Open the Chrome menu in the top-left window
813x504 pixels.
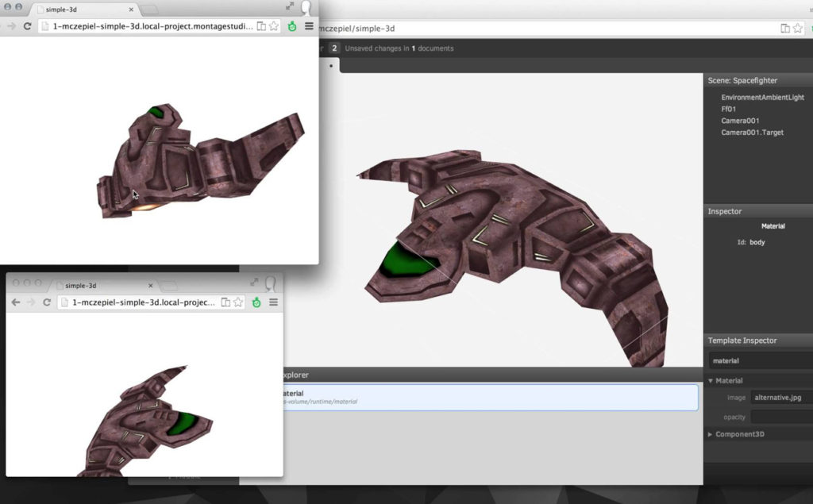click(x=309, y=26)
